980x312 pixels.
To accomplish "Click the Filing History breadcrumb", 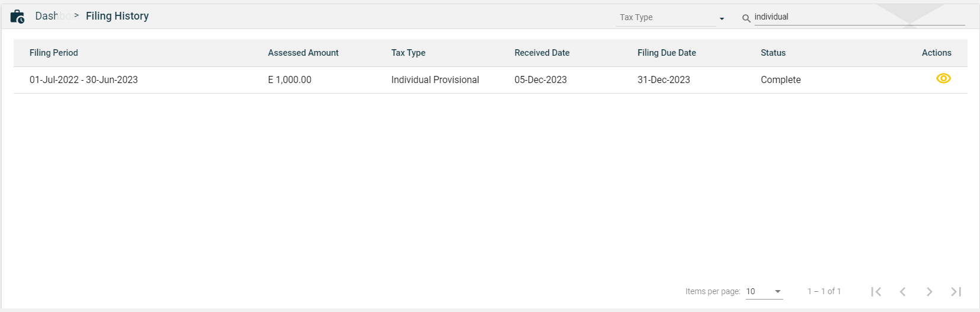I will 117,16.
